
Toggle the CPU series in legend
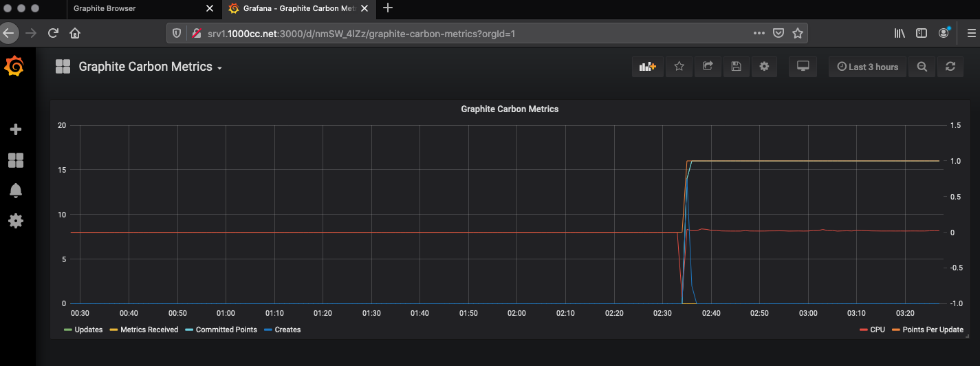[877, 330]
